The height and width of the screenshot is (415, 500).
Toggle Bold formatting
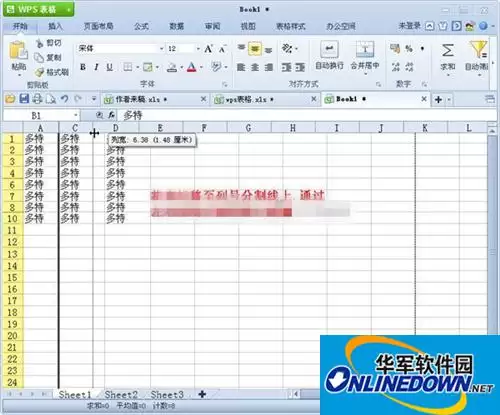(x=83, y=67)
